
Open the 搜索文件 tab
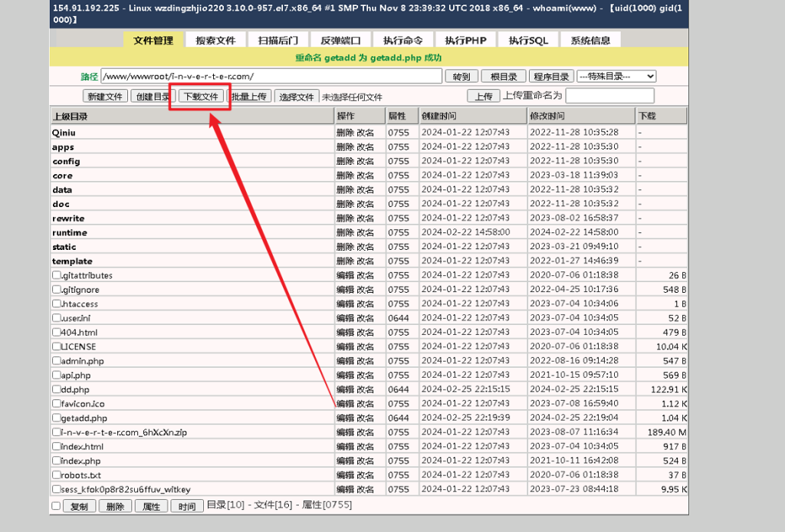[215, 41]
